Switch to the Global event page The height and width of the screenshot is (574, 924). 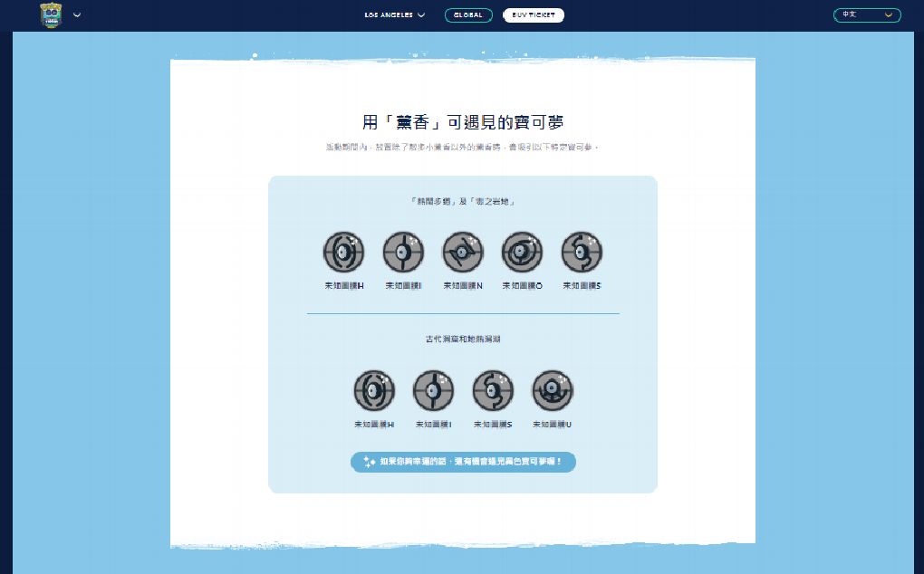pos(468,15)
